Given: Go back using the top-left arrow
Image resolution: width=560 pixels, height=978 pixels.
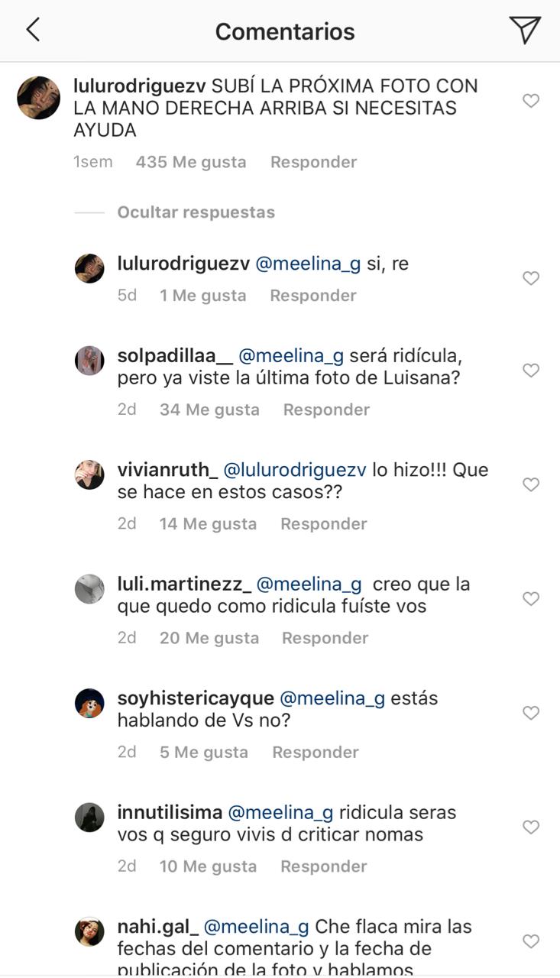Looking at the screenshot, I should point(32,31).
